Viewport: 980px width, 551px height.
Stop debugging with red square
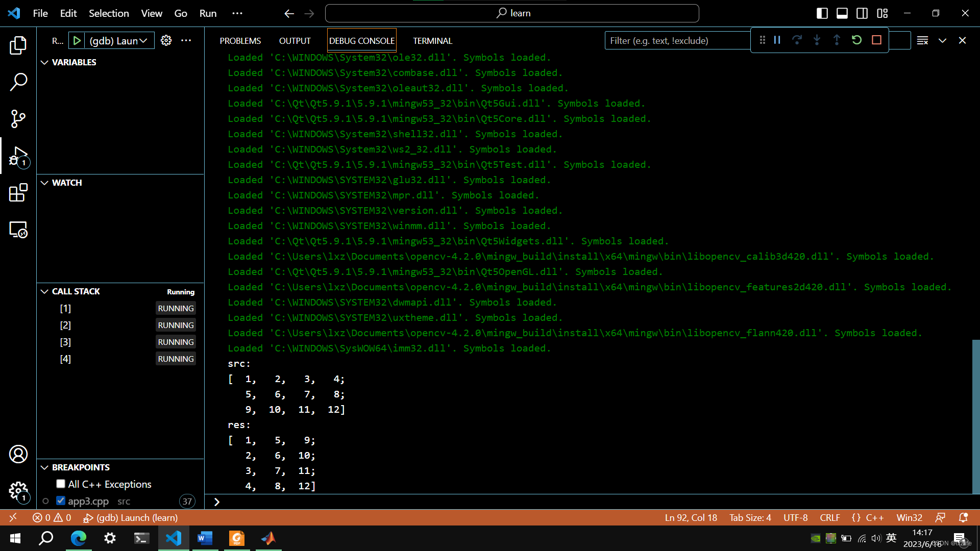click(x=876, y=40)
